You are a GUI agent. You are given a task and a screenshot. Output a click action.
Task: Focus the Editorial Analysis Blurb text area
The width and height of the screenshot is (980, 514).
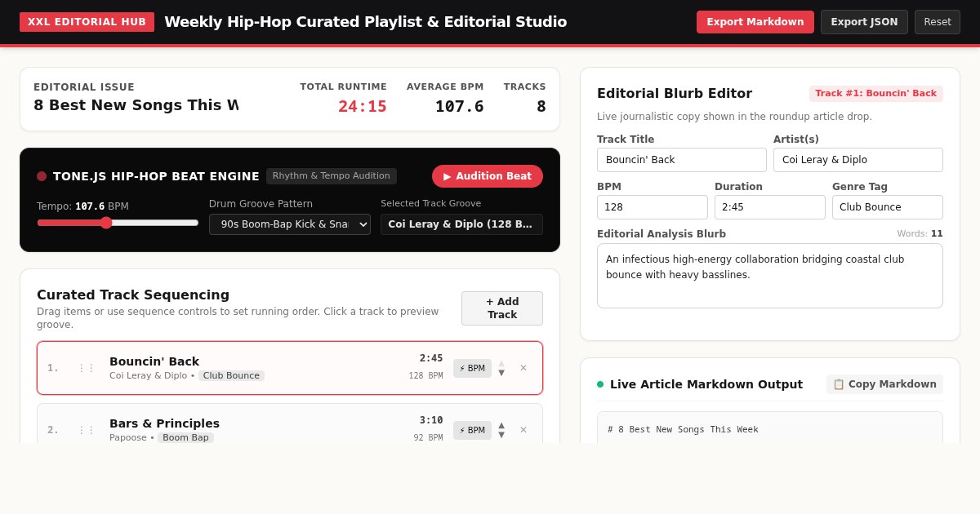click(770, 276)
